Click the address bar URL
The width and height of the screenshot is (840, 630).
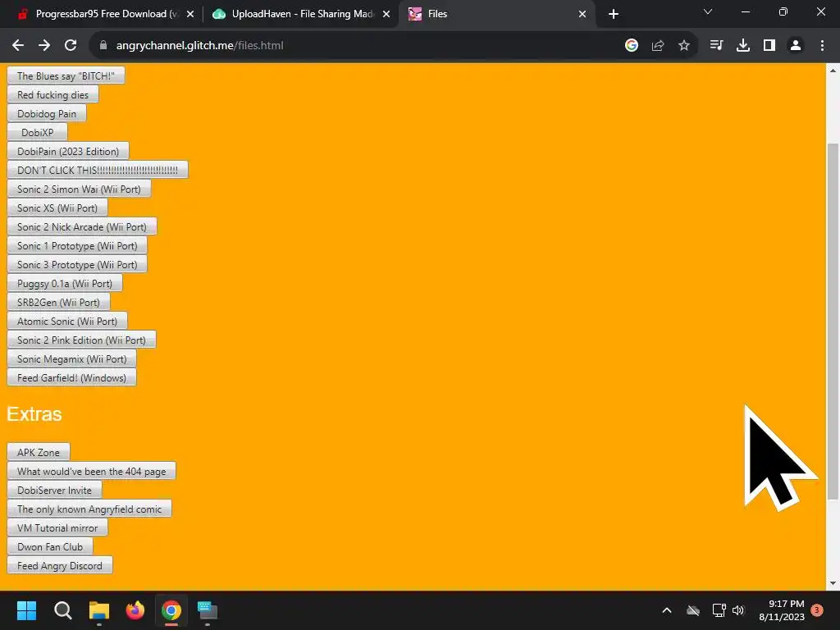(x=200, y=46)
